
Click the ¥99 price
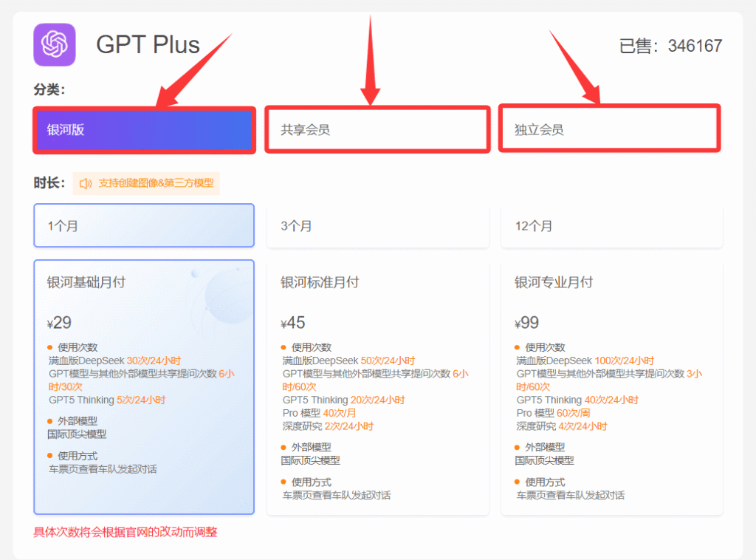pos(527,323)
